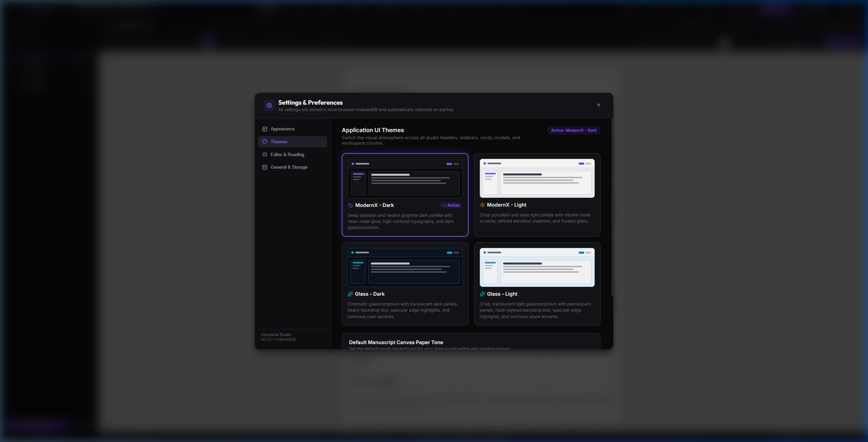
Task: Click the sun icon by ModernX - Light
Action: pos(482,205)
